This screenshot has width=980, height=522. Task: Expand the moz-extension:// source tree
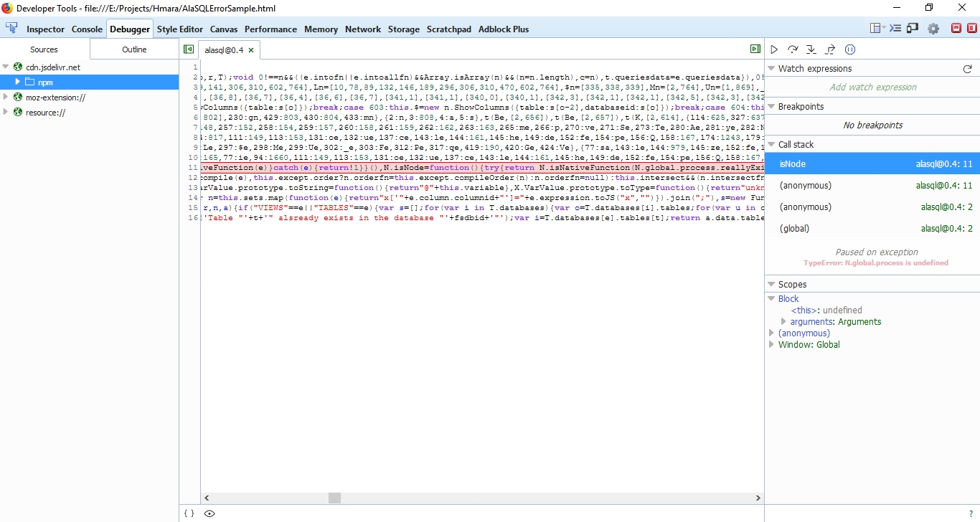(x=4, y=98)
